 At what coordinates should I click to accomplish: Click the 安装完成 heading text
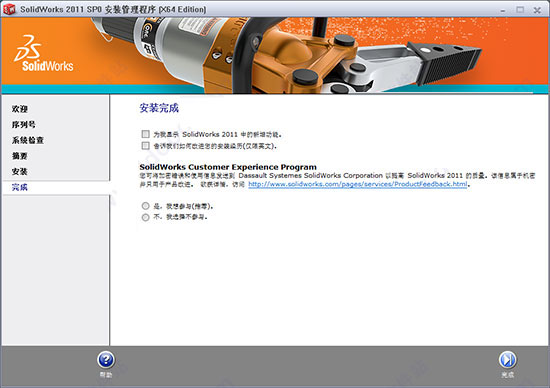coord(159,108)
